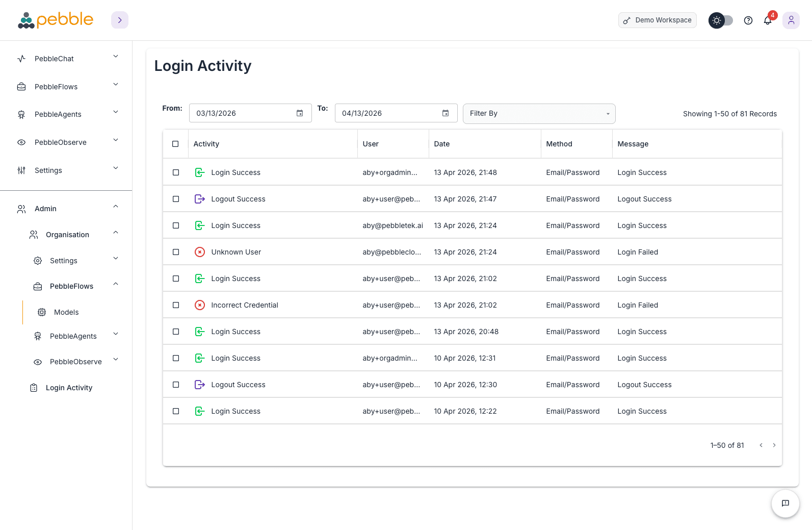Screen dimensions: 812x530
Task: Click the Organisation Settings gear icon
Action: tap(38, 261)
